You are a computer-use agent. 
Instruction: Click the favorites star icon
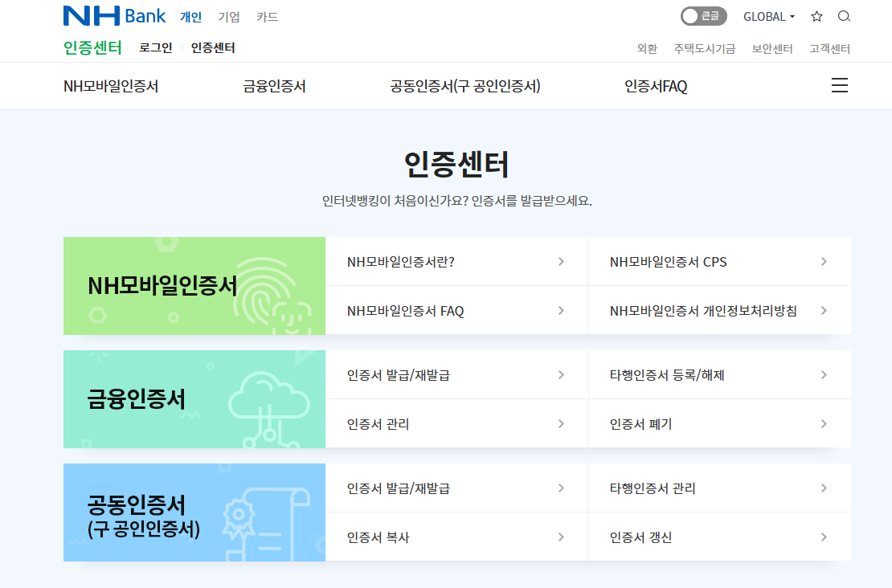click(x=816, y=17)
